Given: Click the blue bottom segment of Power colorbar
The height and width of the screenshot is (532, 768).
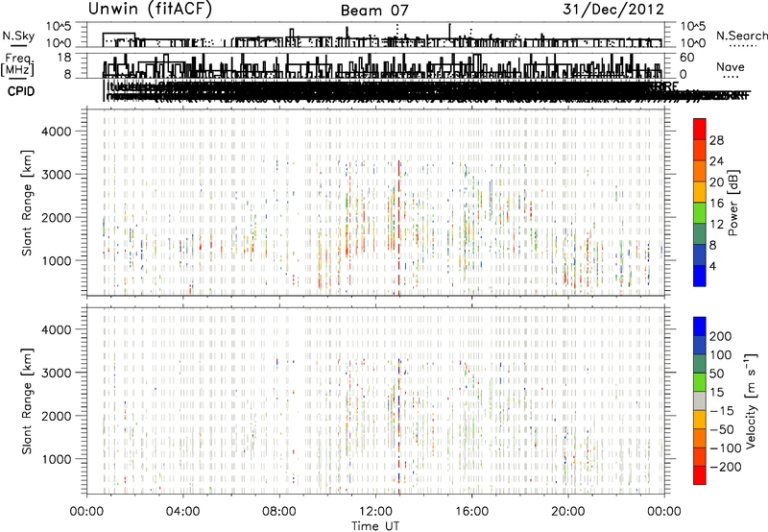Looking at the screenshot, I should click(700, 276).
